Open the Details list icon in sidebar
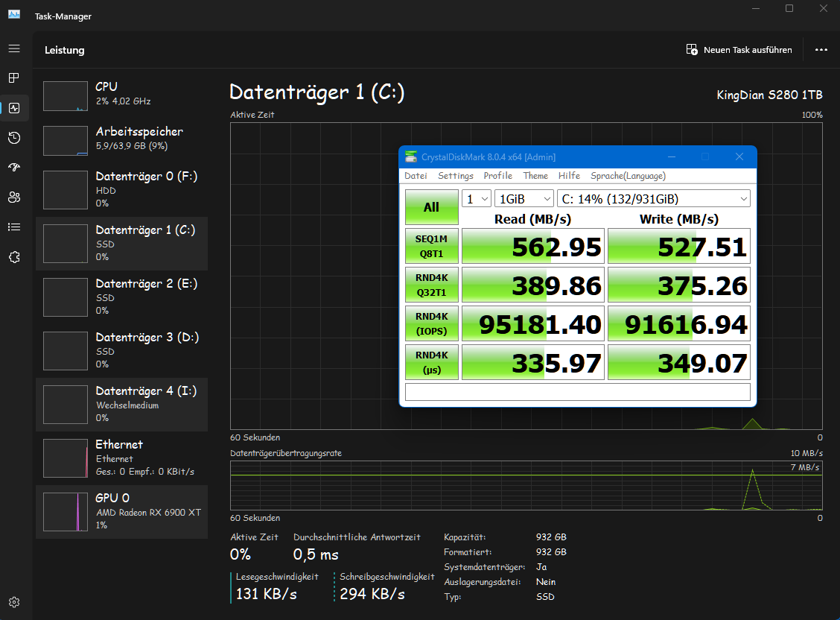Viewport: 840px width, 620px height. [14, 227]
